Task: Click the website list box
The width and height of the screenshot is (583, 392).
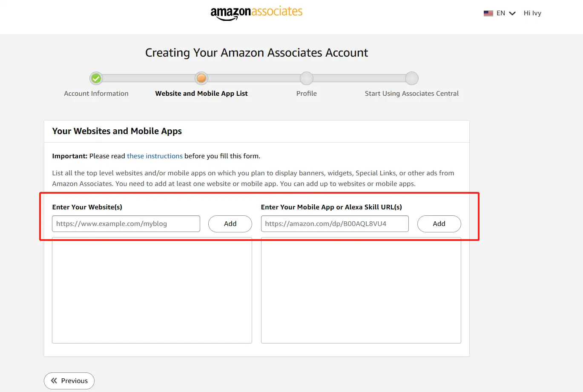Action: point(152,290)
